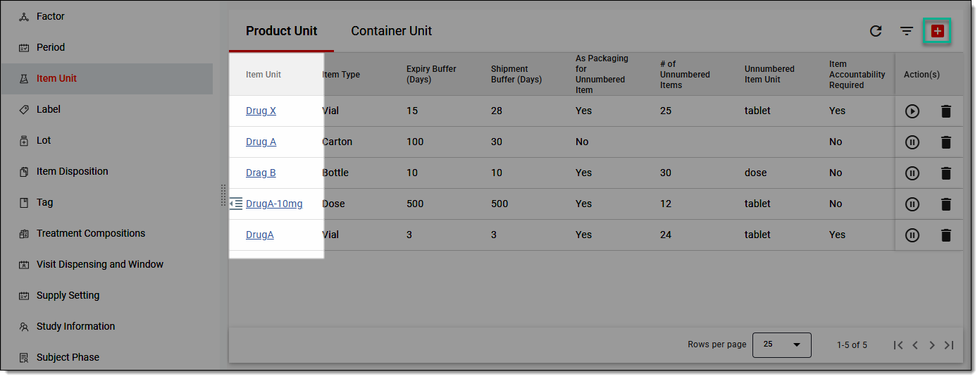Click the sidebar resize grip handle

click(x=223, y=195)
